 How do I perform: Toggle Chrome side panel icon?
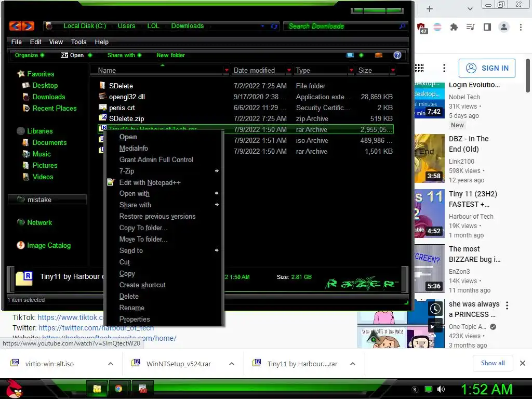487,27
